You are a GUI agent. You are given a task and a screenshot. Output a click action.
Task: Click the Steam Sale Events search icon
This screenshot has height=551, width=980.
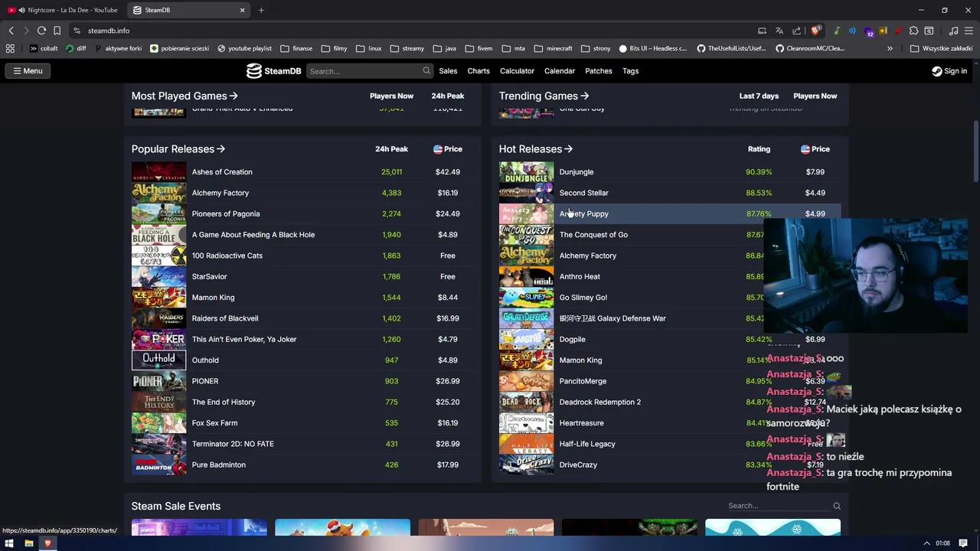[x=837, y=506]
